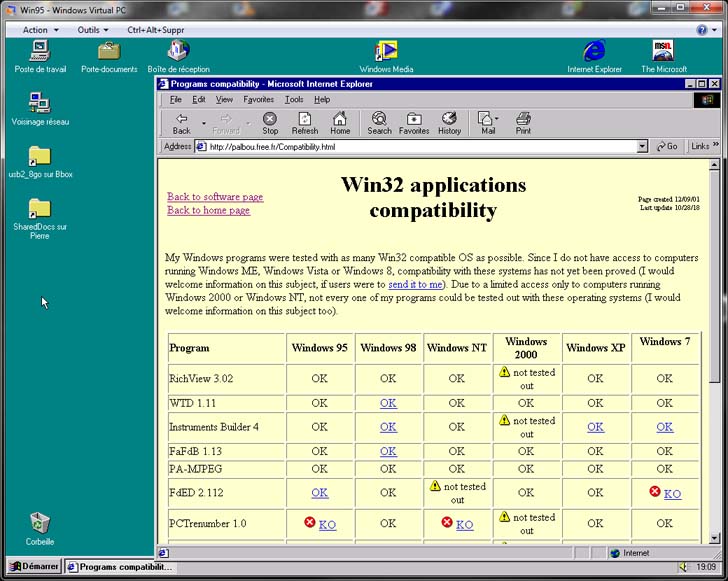Click the RichView 3.02 program cell
The height and width of the screenshot is (581, 728).
point(227,379)
